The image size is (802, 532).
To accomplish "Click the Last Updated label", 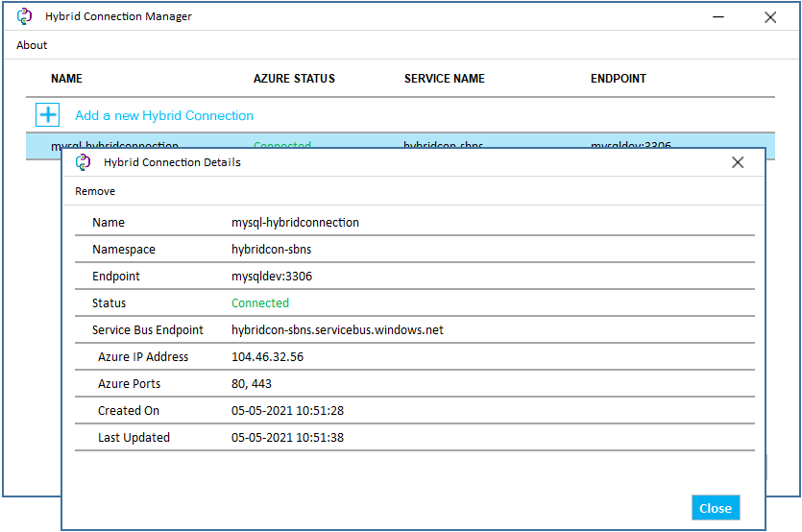I will pyautogui.click(x=134, y=437).
